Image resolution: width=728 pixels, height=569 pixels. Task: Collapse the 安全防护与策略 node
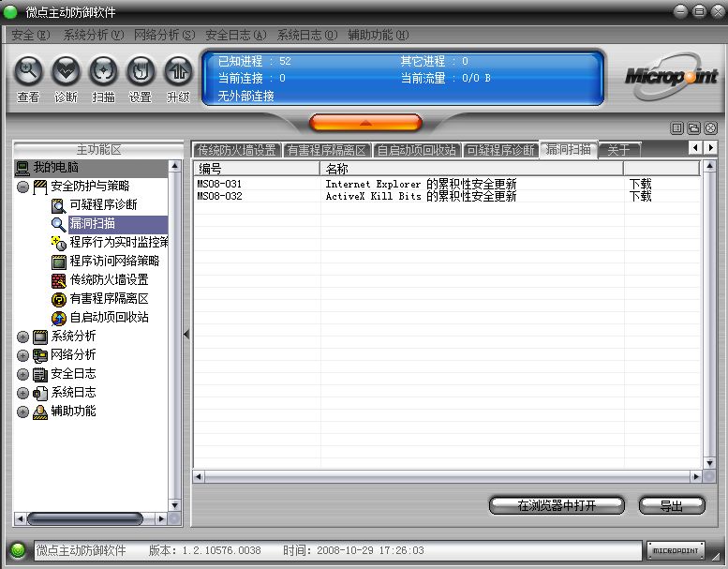22,187
